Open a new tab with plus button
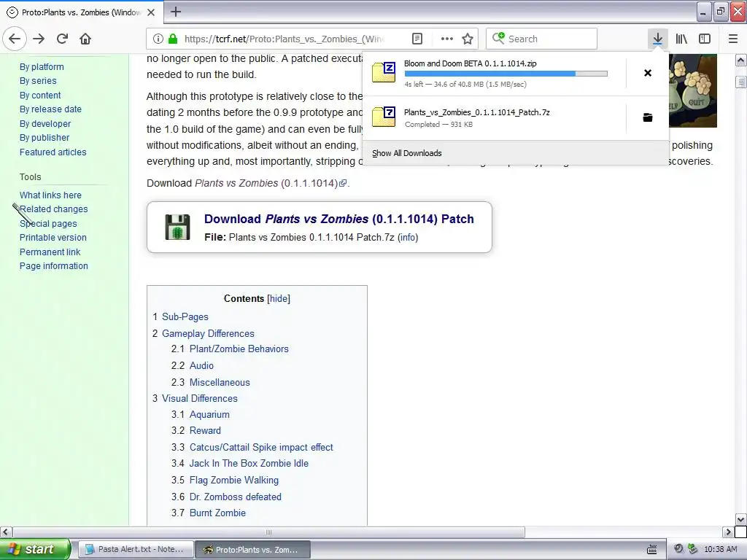This screenshot has height=560, width=747. coord(175,12)
